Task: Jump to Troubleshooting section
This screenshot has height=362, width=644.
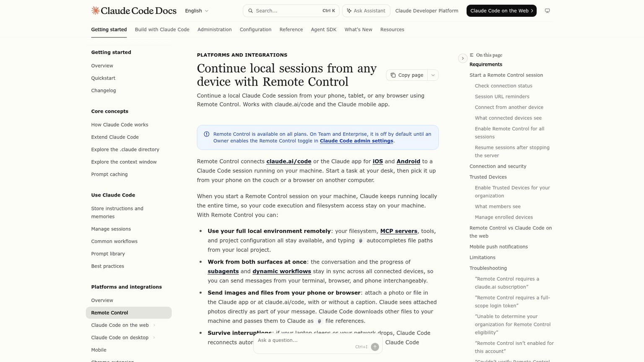Action: 488,269
